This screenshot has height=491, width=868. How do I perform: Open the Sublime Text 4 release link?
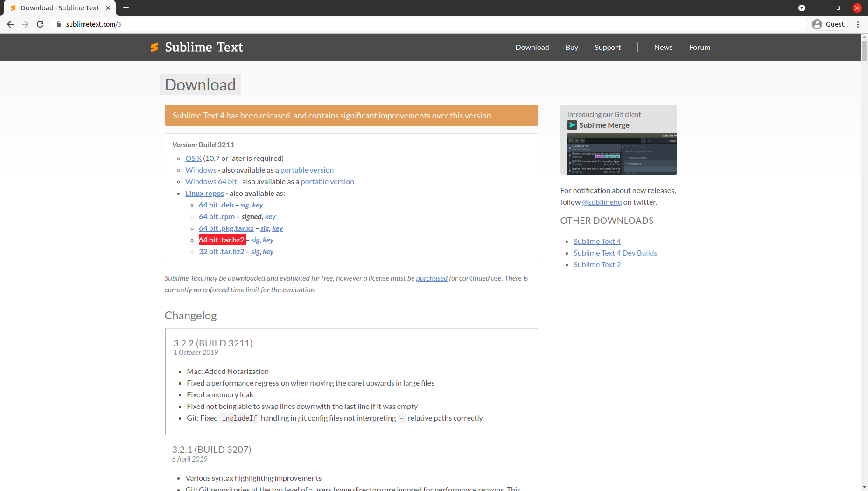click(x=198, y=115)
